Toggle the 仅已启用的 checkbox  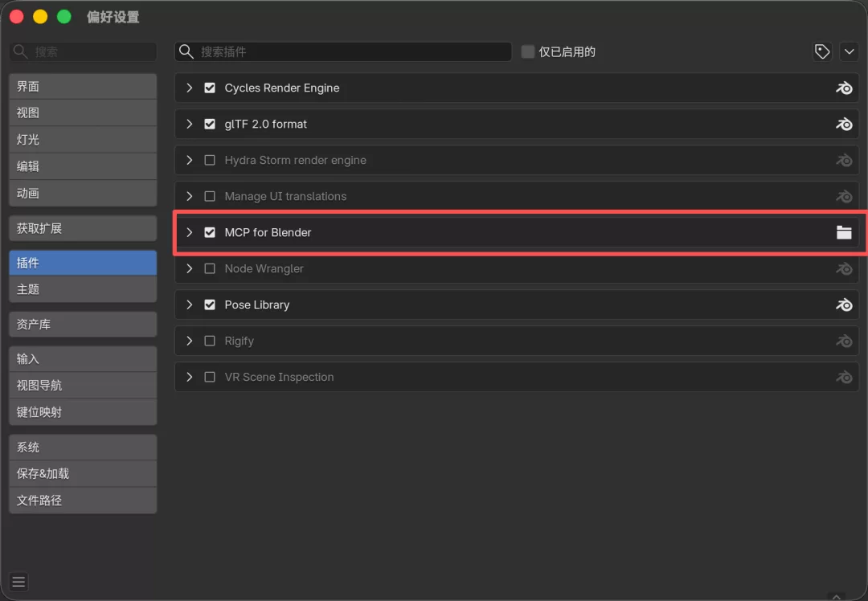(528, 51)
